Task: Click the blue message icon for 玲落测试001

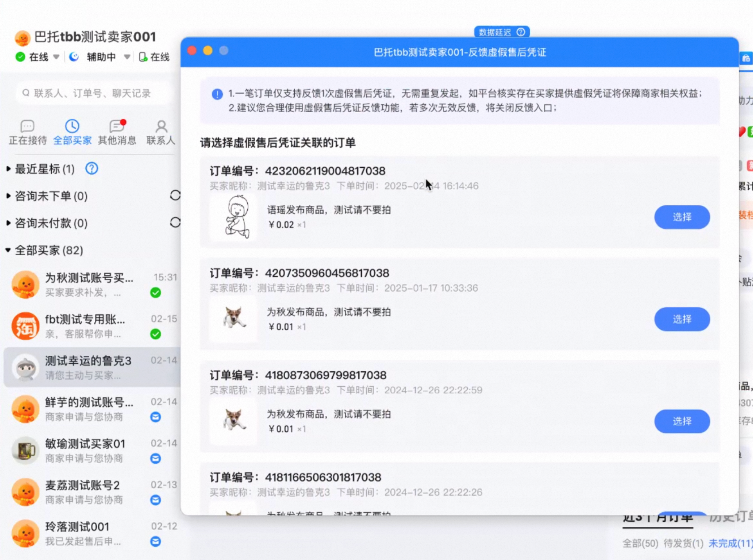Action: pos(155,541)
